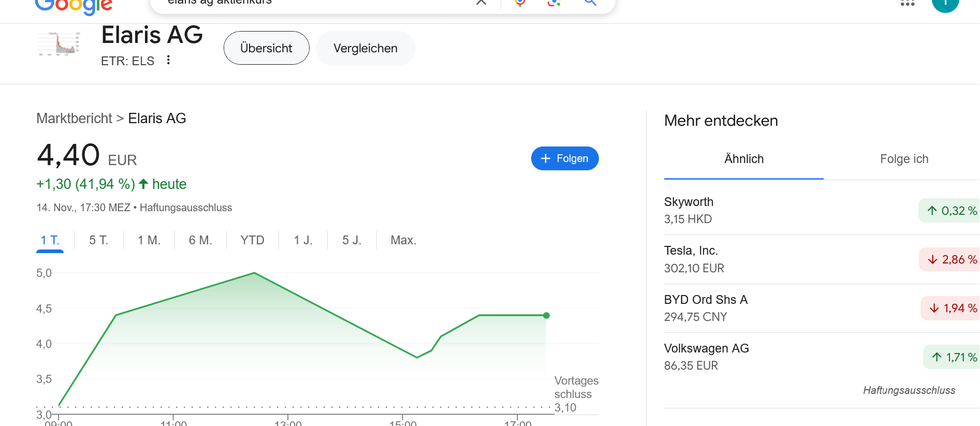Click the green endpoint marker on chart

[546, 315]
